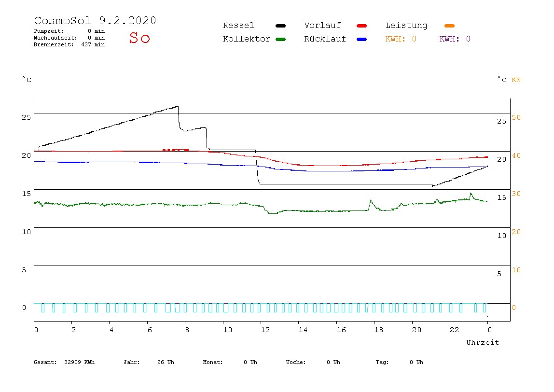The width and height of the screenshot is (554, 392).
Task: Click the 'Woche:' label
Action: tap(296, 362)
